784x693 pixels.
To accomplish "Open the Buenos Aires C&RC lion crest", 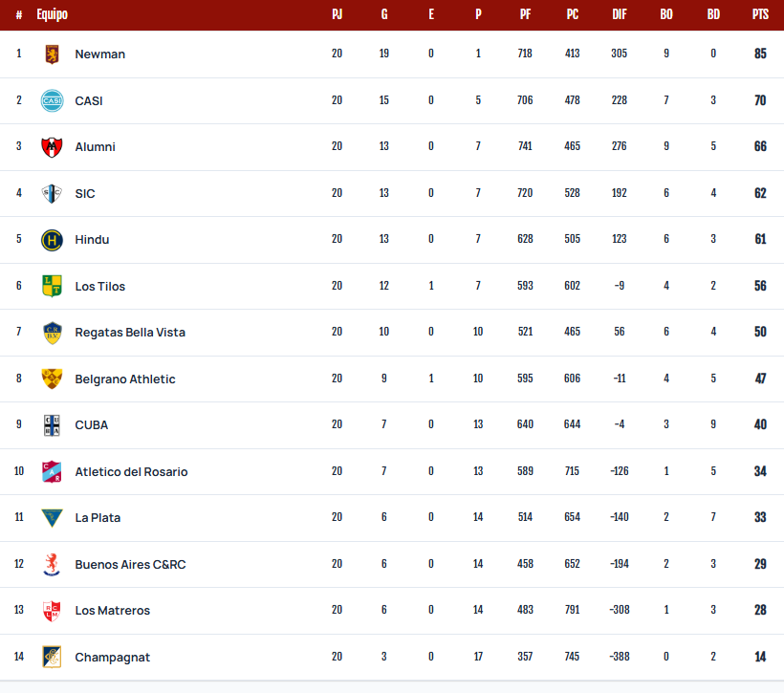I will (x=52, y=565).
